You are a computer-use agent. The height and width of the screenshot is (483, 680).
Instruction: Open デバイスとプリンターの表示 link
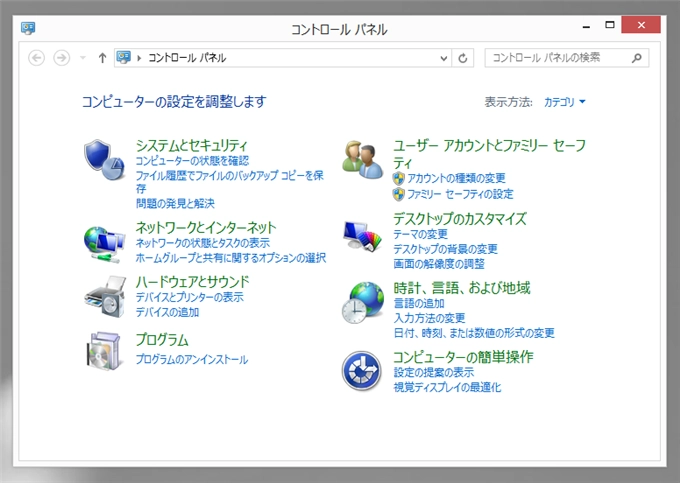point(190,297)
